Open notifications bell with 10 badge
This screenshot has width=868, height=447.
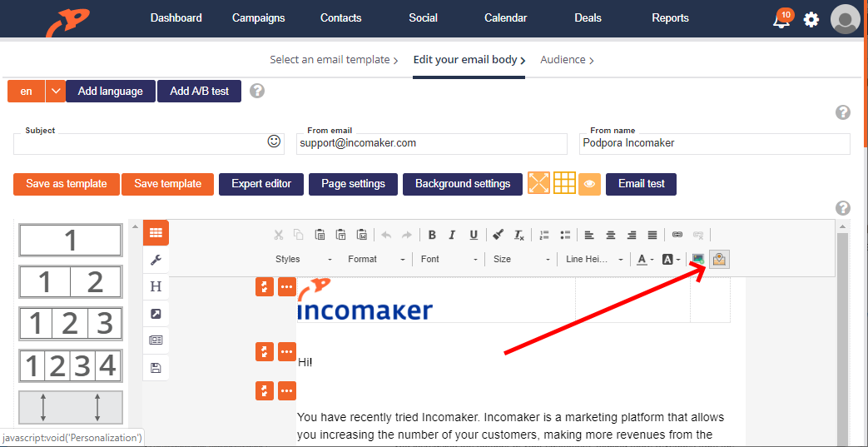pos(782,19)
